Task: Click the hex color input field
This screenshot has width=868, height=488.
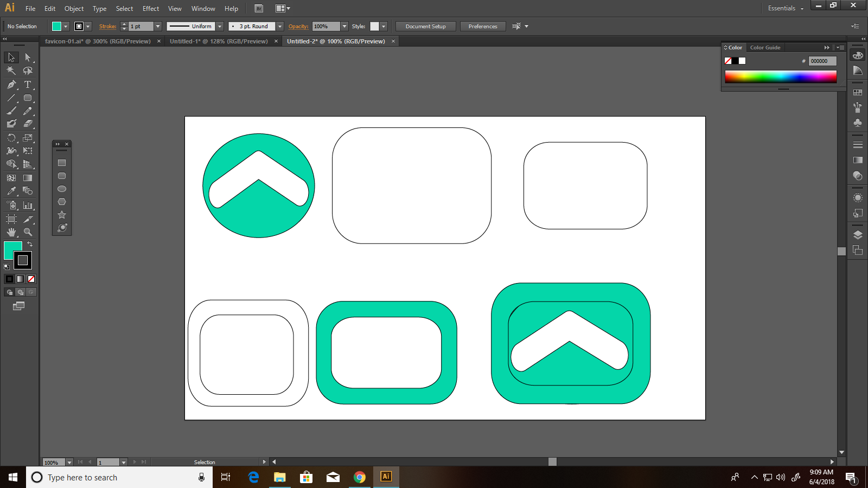Action: coord(822,61)
